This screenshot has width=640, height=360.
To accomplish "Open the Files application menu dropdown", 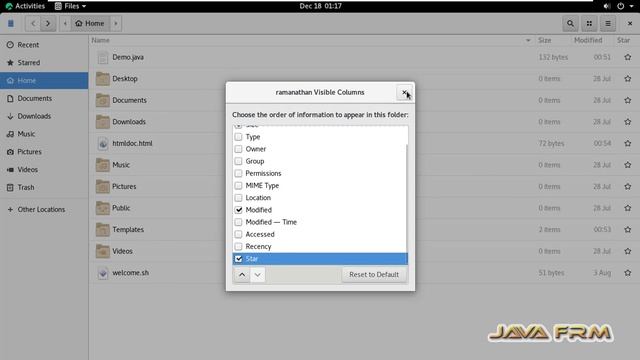I will [71, 6].
